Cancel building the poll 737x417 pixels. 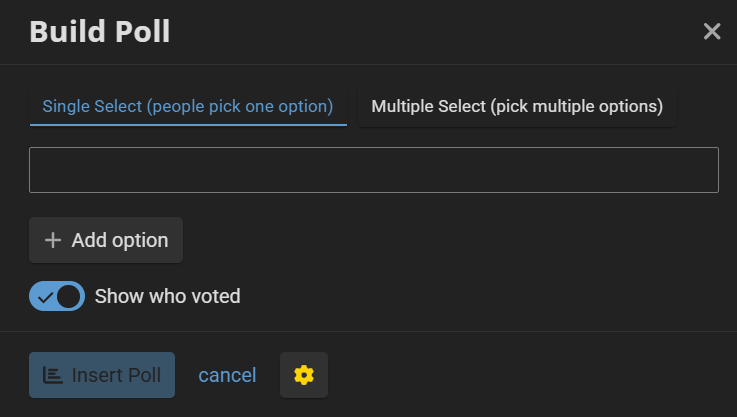pos(227,375)
